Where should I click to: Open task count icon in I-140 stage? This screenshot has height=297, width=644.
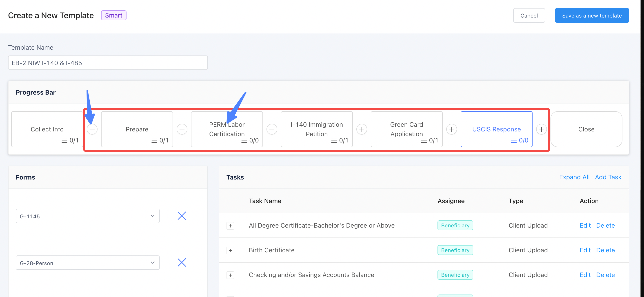click(334, 140)
